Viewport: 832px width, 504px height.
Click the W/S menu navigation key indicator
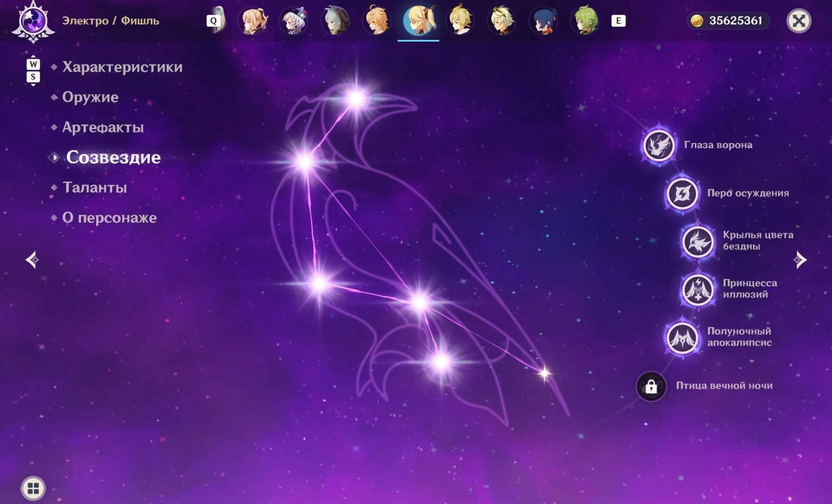tap(33, 71)
